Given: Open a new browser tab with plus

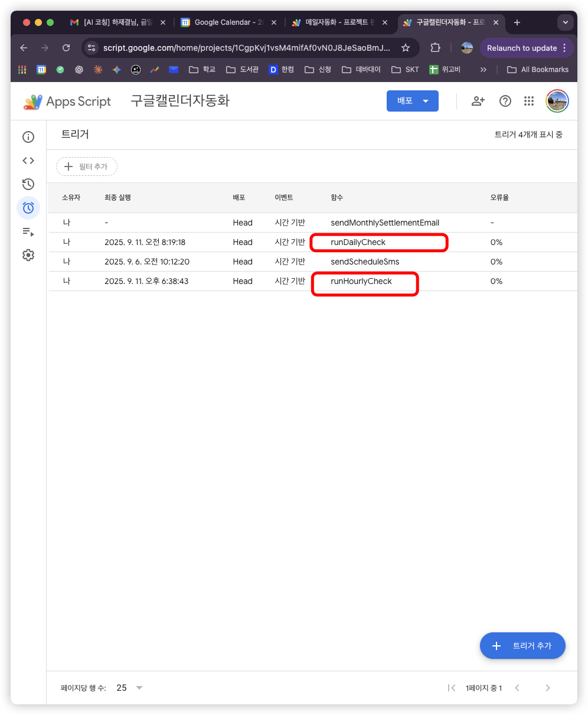Looking at the screenshot, I should [x=517, y=22].
